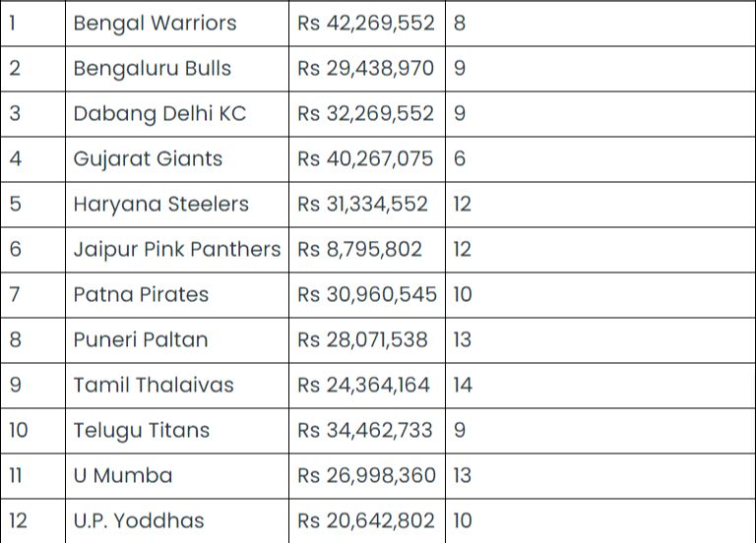Click on Tamil Thalaivas team cell
This screenshot has width=756, height=543.
(x=154, y=385)
